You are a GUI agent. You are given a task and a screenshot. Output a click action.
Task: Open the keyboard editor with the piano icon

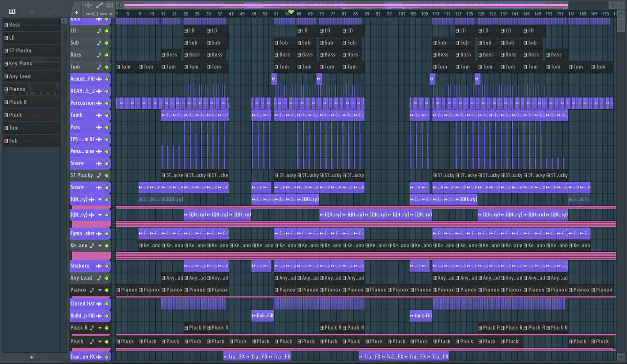click(x=109, y=6)
